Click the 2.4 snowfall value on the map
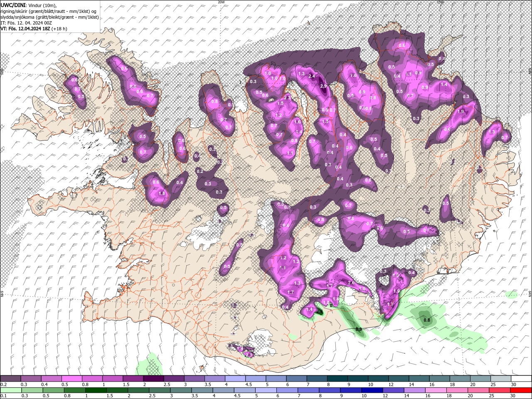This screenshot has height=399, width=532. coord(312,76)
